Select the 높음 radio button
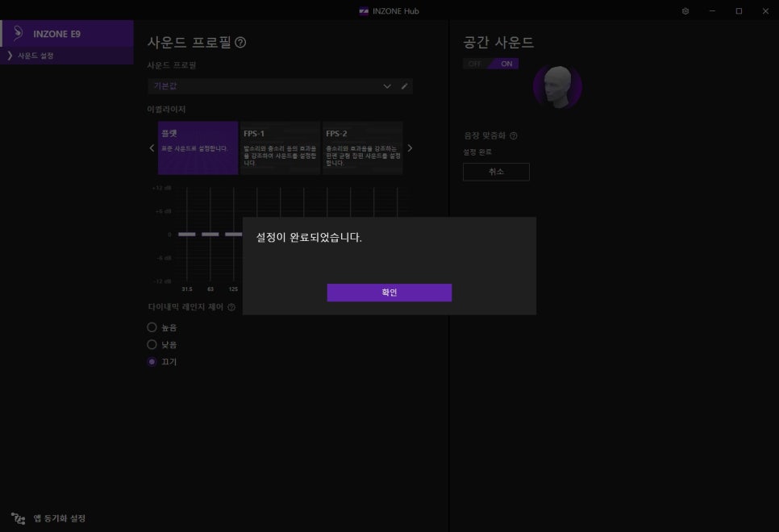This screenshot has width=779, height=532. click(x=152, y=328)
